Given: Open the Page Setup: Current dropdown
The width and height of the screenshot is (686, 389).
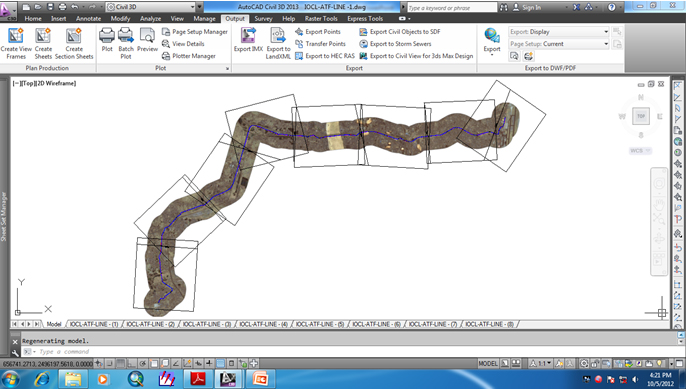Looking at the screenshot, I should [559, 44].
